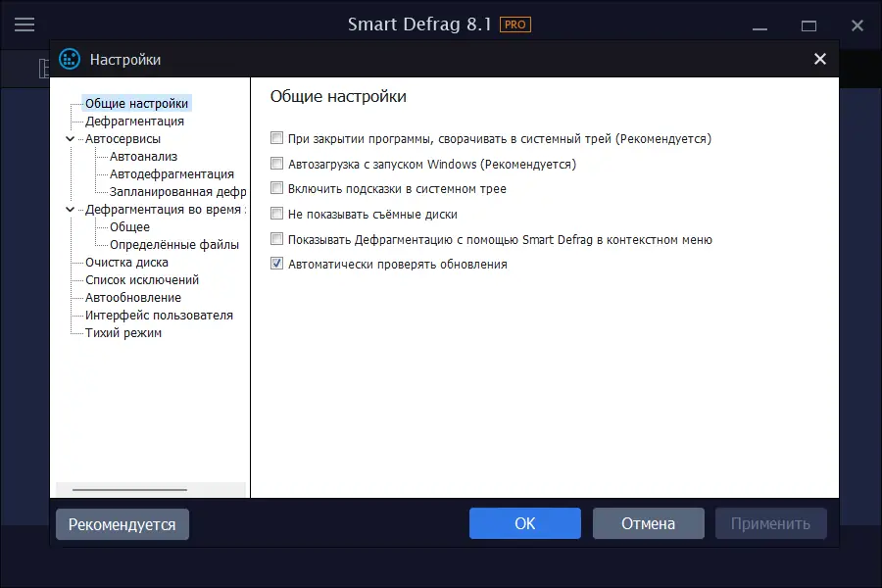Enable minimize to system tray on close
The image size is (882, 588).
(x=276, y=138)
